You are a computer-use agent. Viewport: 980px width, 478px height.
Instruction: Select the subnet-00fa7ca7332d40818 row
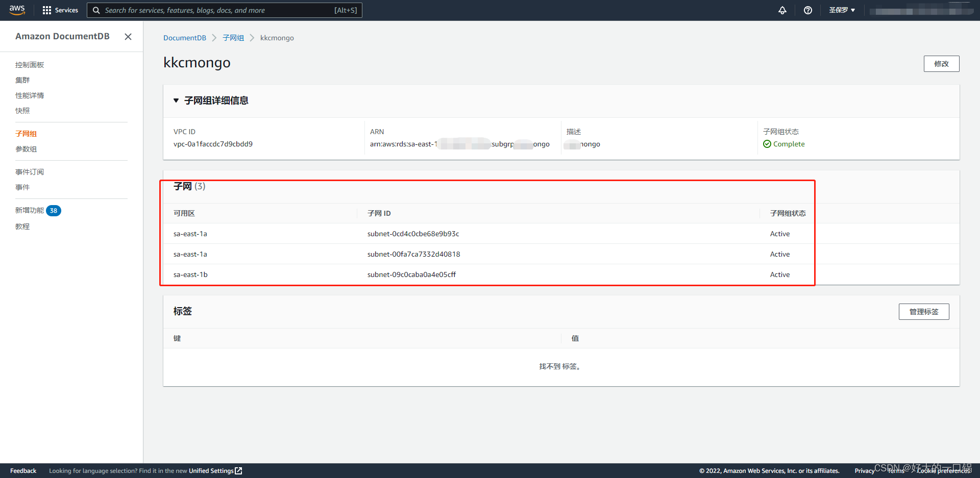pos(413,254)
